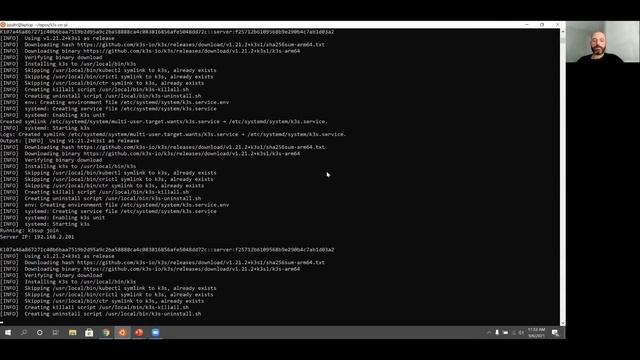
Task: Switch to Chrome in taskbar
Action: (106, 333)
